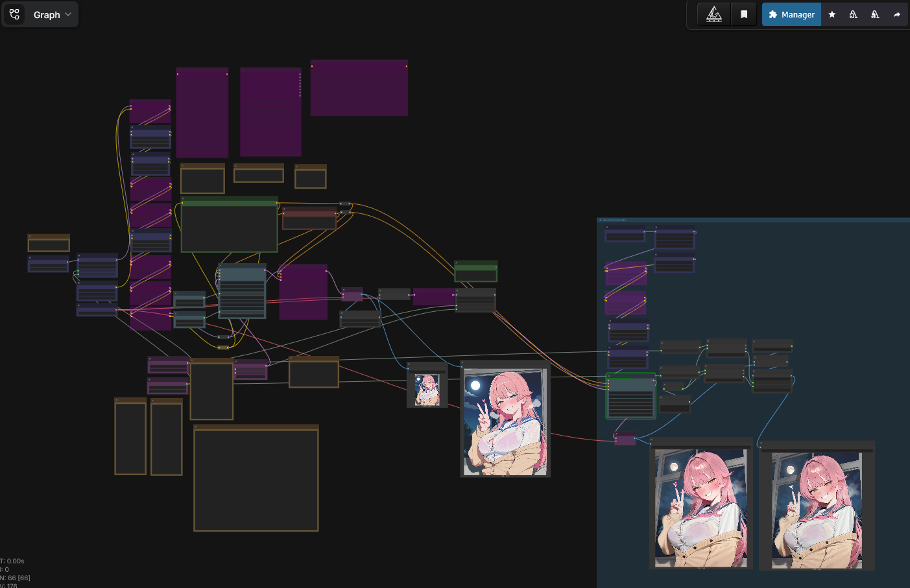Open the bookmark icon button
Image resolution: width=910 pixels, height=588 pixels.
(744, 14)
